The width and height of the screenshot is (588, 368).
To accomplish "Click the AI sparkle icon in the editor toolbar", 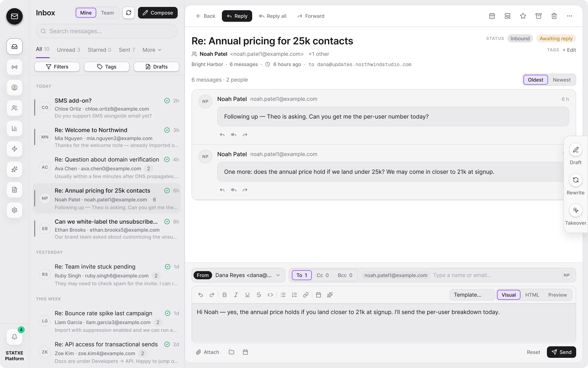I will pyautogui.click(x=330, y=295).
